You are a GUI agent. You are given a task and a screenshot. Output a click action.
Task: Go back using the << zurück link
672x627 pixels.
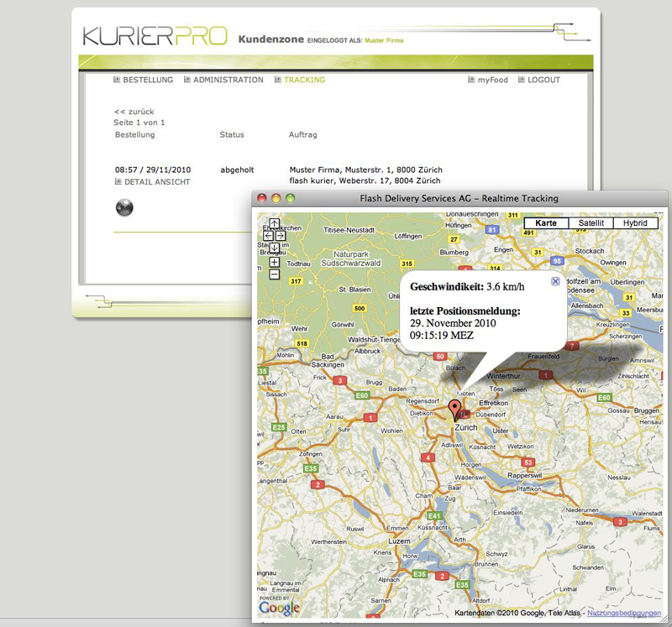134,112
